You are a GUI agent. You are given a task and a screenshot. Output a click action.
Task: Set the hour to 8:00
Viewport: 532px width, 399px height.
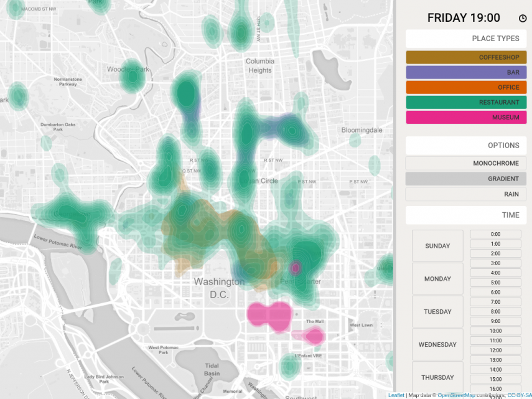495,311
